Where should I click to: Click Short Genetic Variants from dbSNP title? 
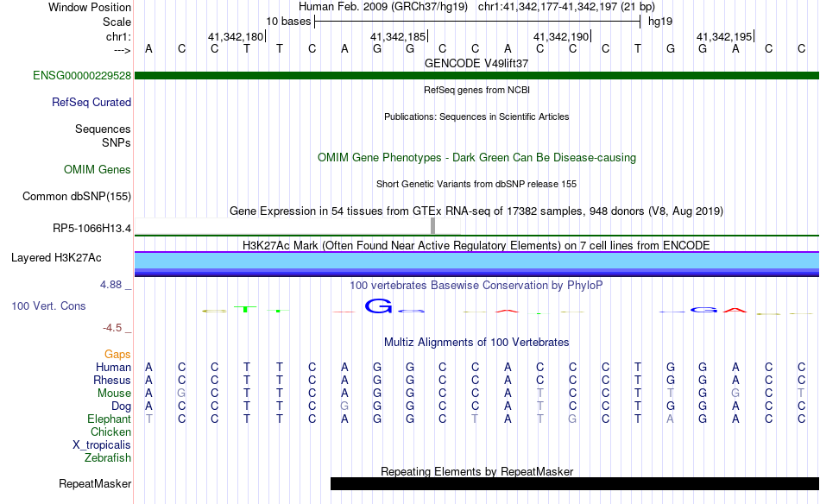click(x=476, y=184)
